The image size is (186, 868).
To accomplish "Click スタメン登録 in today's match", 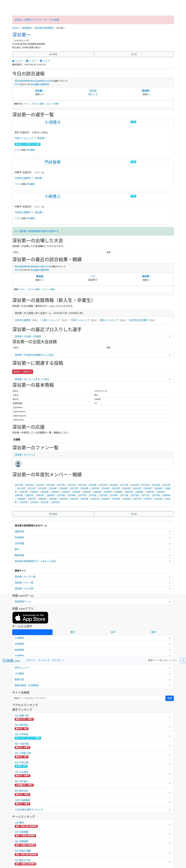I will (x=38, y=104).
